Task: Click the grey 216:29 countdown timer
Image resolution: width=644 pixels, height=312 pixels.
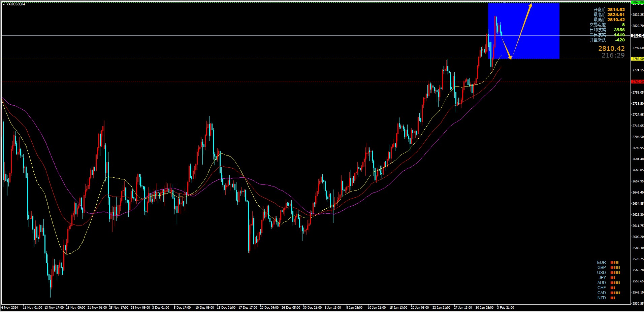Action: point(613,56)
